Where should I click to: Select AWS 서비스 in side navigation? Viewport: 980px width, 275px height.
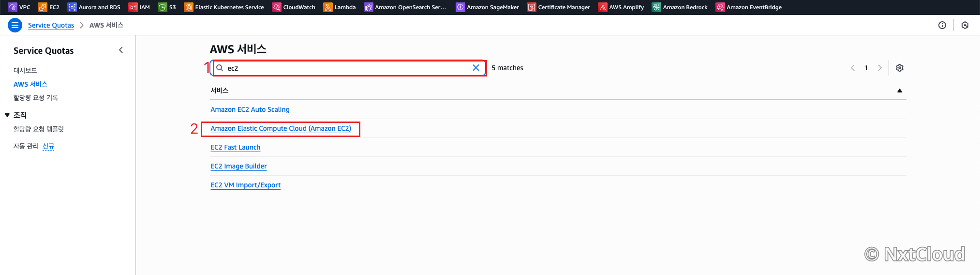(x=30, y=84)
